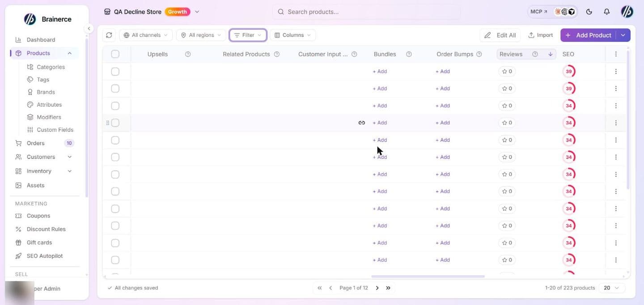
Task: Open the Add Product split arrow
Action: (623, 35)
